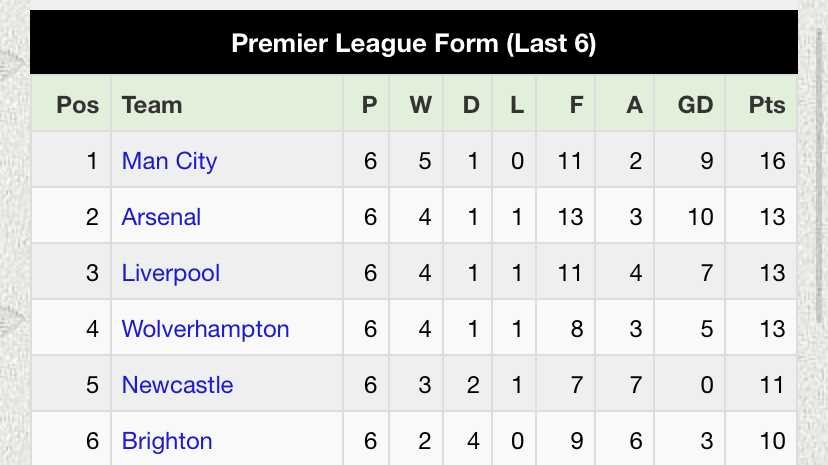Click the Premier League Form title bar
Image resolution: width=828 pixels, height=465 pixels.
(x=414, y=42)
